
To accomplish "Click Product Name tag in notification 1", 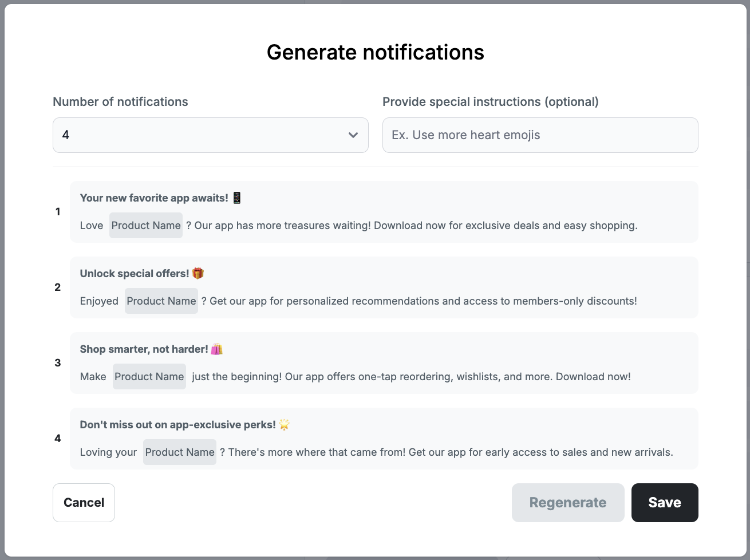I will pyautogui.click(x=146, y=226).
